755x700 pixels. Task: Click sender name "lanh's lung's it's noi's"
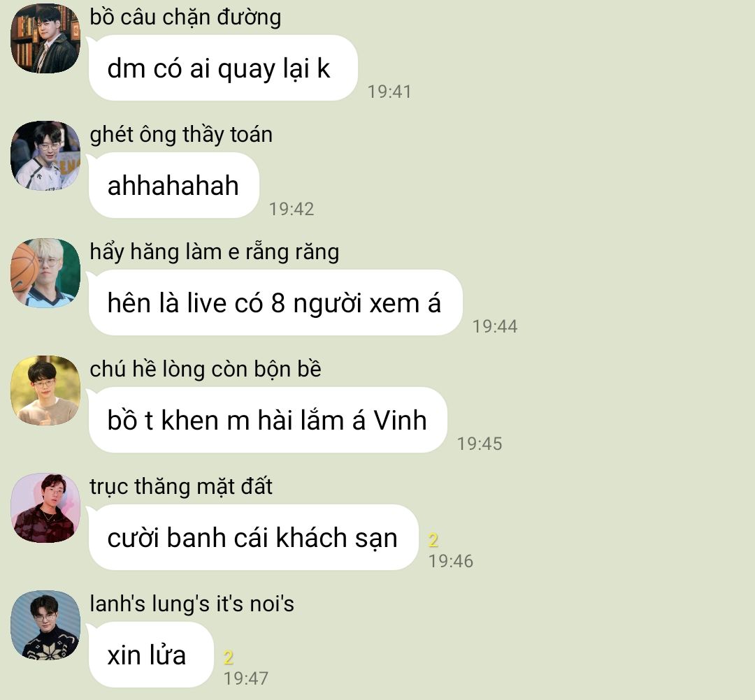pyautogui.click(x=192, y=604)
